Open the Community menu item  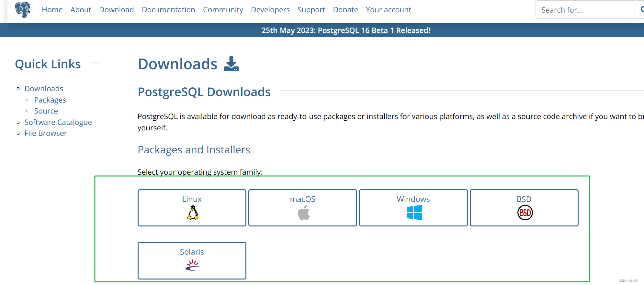click(223, 10)
